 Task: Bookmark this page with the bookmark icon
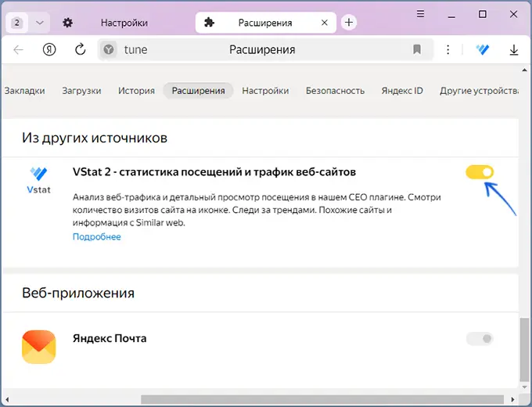[417, 50]
